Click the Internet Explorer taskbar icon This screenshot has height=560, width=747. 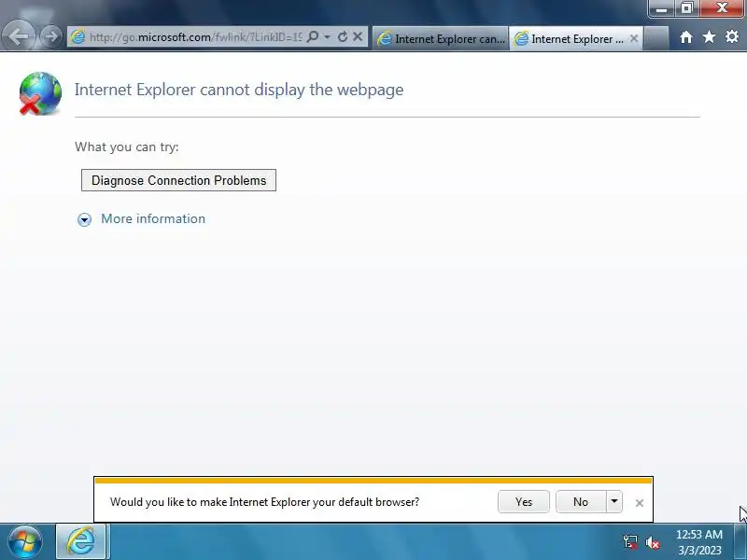pos(80,541)
